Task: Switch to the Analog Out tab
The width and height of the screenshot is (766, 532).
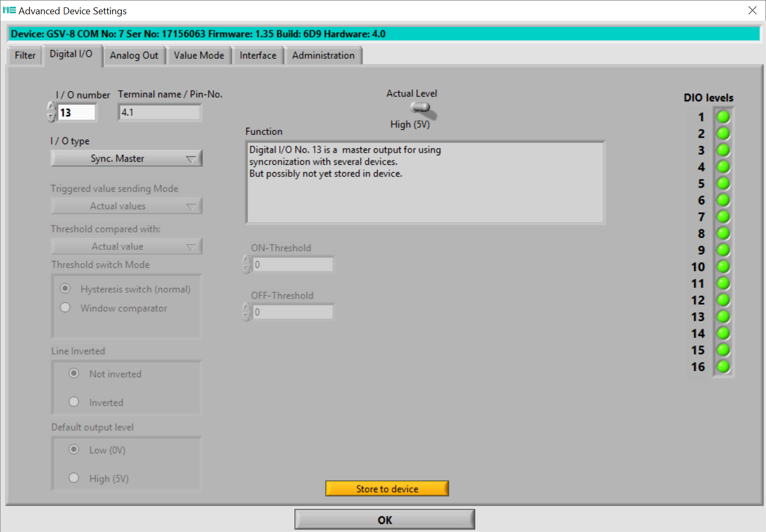Action: (134, 55)
